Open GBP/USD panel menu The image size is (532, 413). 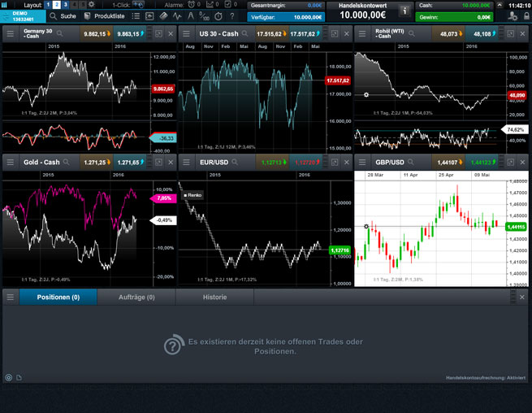coord(362,163)
